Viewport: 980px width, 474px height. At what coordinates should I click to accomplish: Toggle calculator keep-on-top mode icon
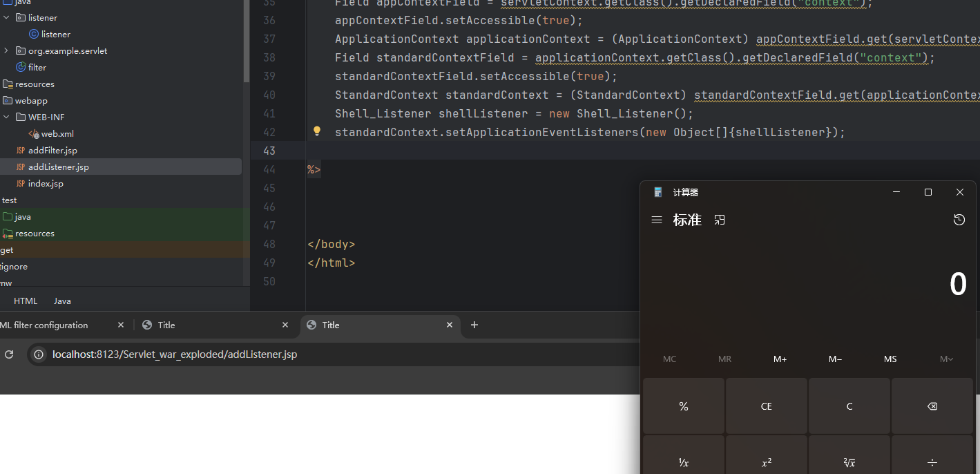tap(720, 220)
